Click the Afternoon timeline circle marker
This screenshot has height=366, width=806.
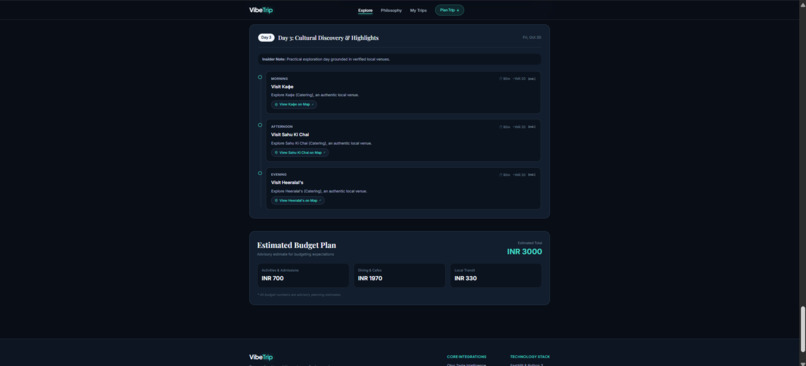[260, 125]
